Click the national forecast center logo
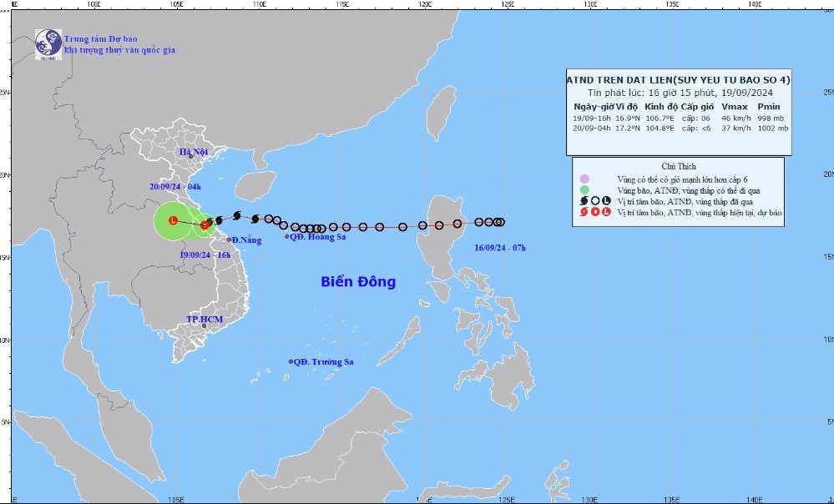 [48, 44]
